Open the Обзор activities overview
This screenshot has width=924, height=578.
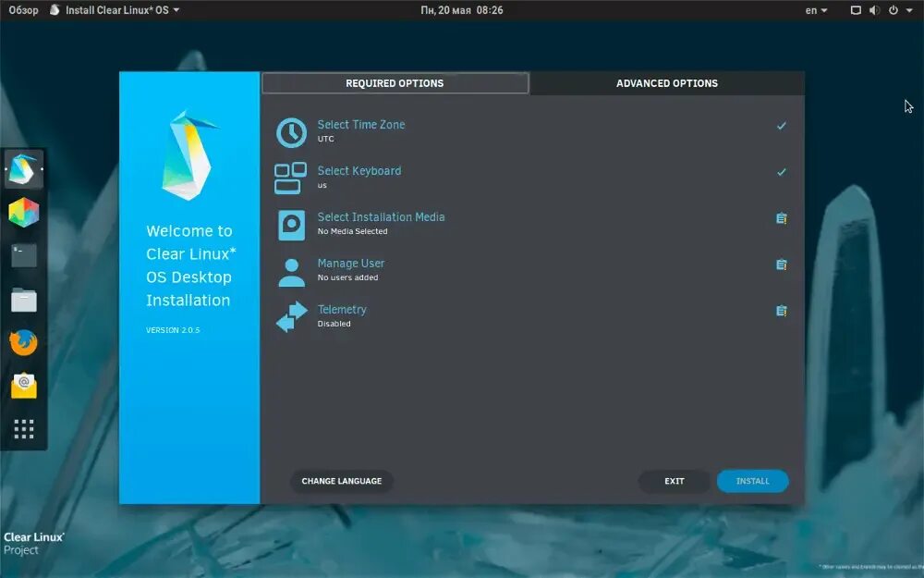pyautogui.click(x=24, y=10)
